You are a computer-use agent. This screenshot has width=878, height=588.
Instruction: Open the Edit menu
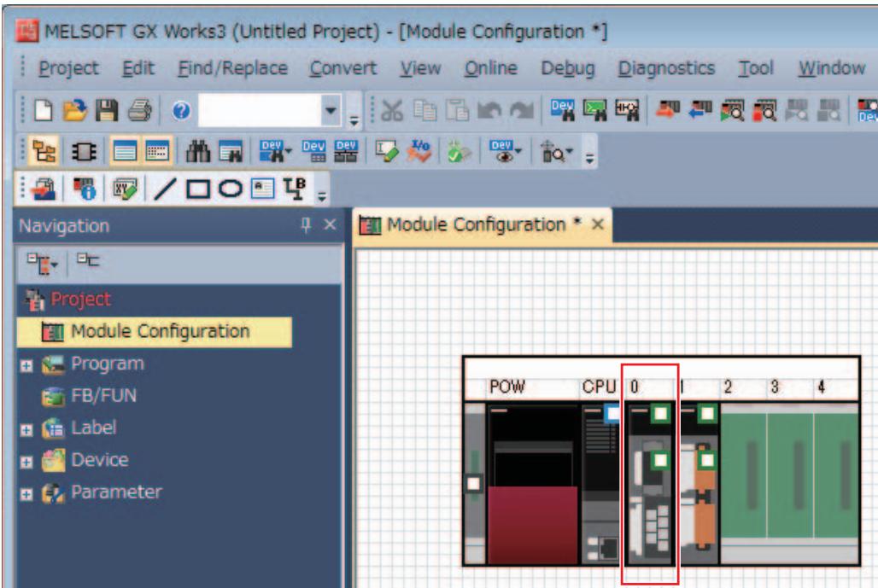coord(138,68)
